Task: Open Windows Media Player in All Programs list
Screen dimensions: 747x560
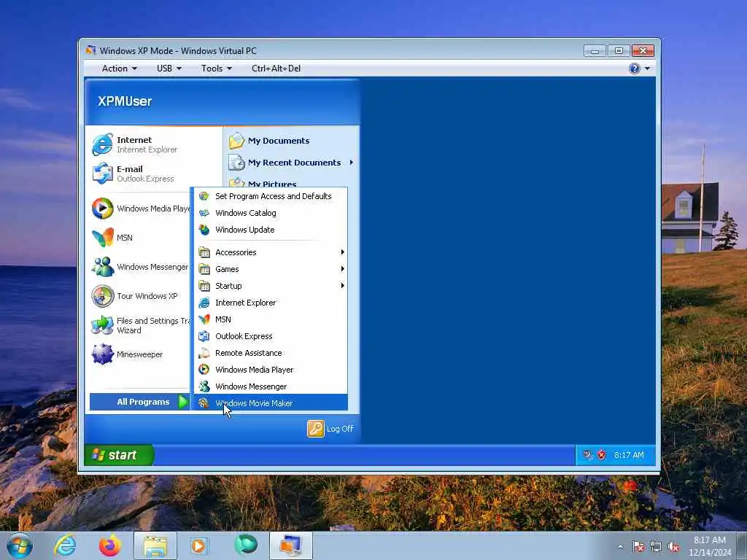Action: point(270,370)
